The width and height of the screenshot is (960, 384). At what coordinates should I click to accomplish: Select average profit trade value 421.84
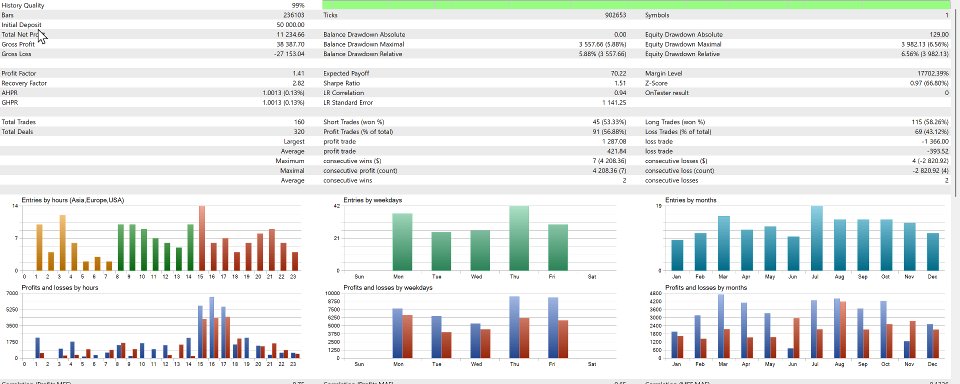tap(617, 151)
